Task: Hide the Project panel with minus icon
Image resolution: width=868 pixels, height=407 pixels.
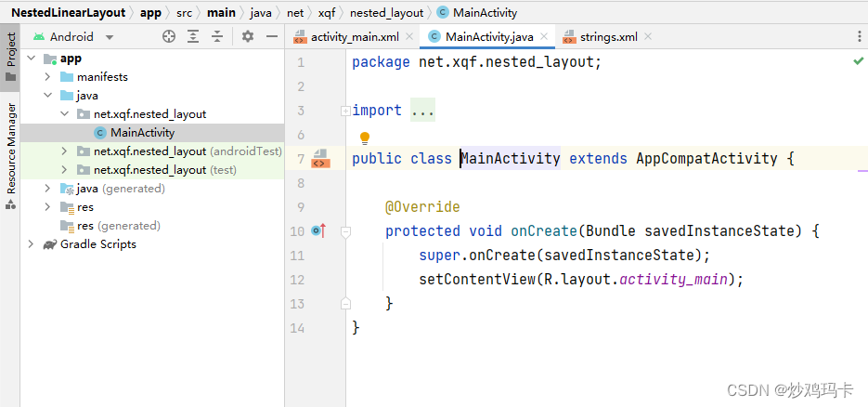Action: click(x=271, y=37)
